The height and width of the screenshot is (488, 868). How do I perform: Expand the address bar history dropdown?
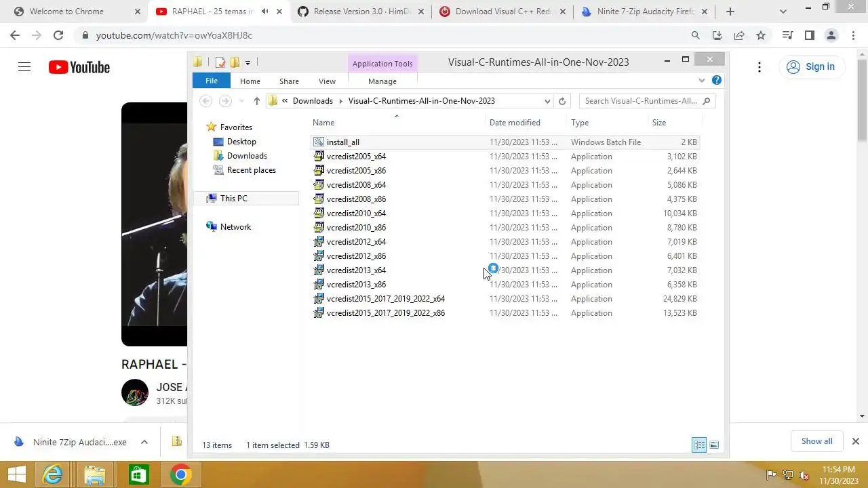[x=547, y=101]
